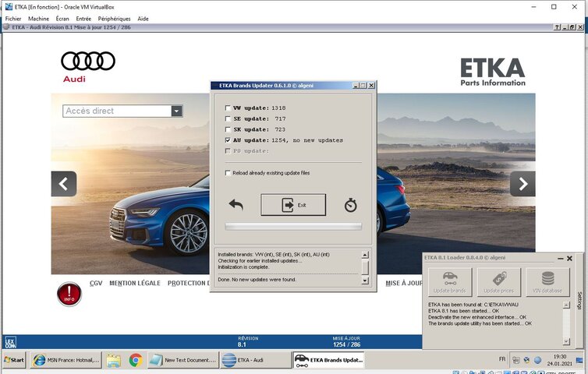This screenshot has width=588, height=374.
Task: Click the stopwatch timer icon
Action: pyautogui.click(x=351, y=205)
